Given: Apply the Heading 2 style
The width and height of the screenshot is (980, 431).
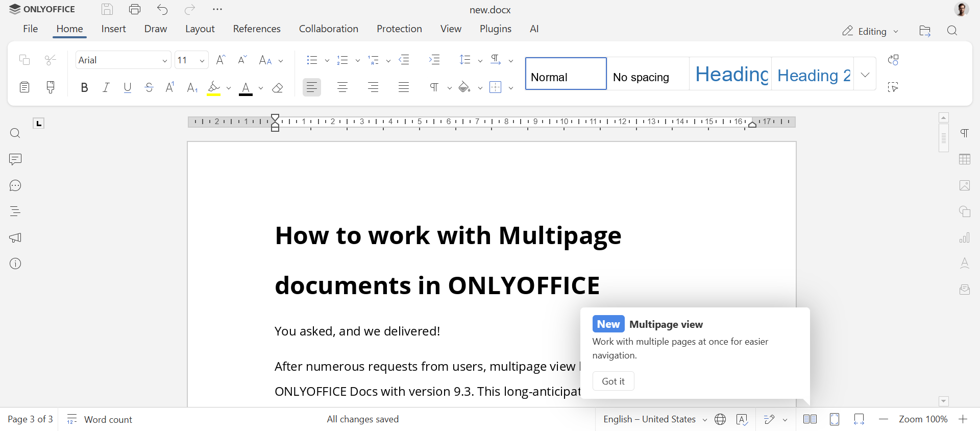Looking at the screenshot, I should pyautogui.click(x=813, y=74).
